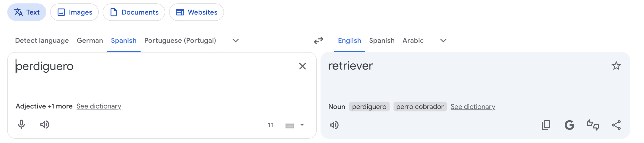Rate this translation with thumbs icon
644x143 pixels.
pyautogui.click(x=593, y=125)
